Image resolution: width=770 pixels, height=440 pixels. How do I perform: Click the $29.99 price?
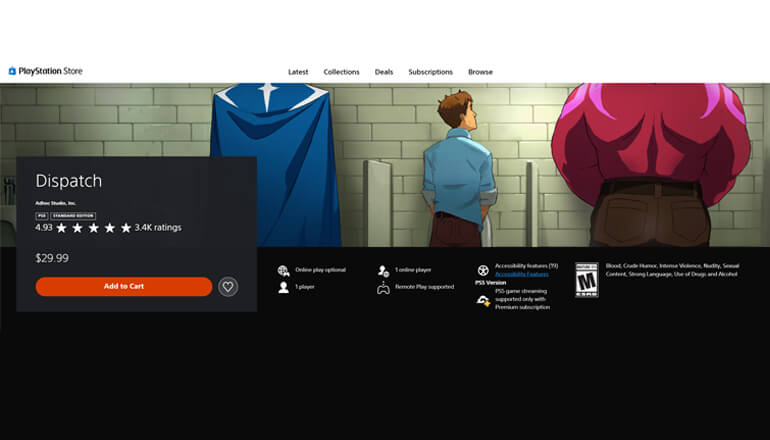click(x=52, y=258)
